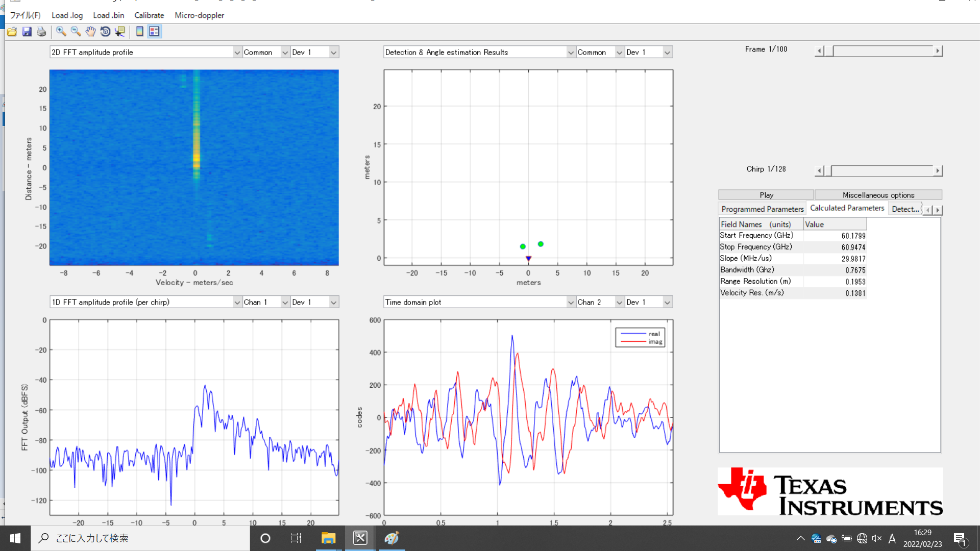
Task: Show hidden system tray icons
Action: [x=800, y=538]
